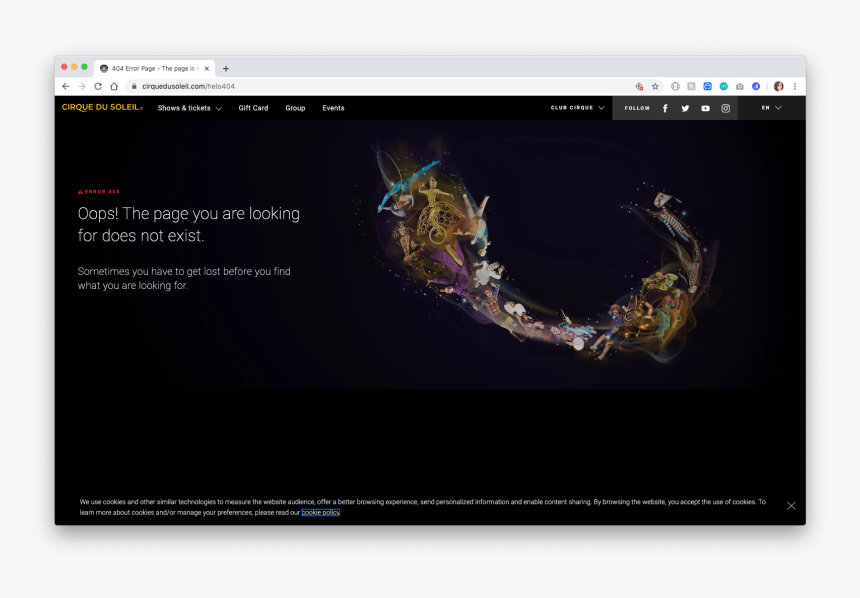Open the Chrome profile avatar
Image resolution: width=860 pixels, height=598 pixels.
tap(778, 86)
